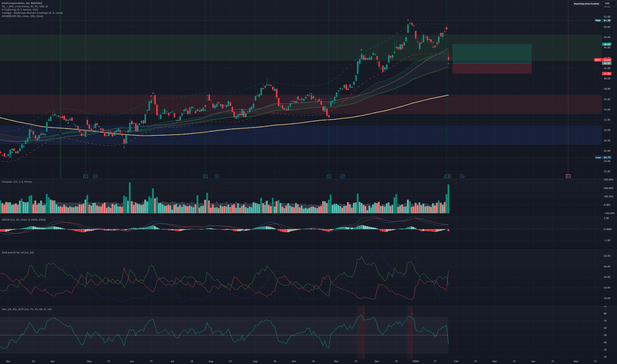The image size is (617, 364).
Task: Open the green earnings marker near November
Action: tap(329, 176)
